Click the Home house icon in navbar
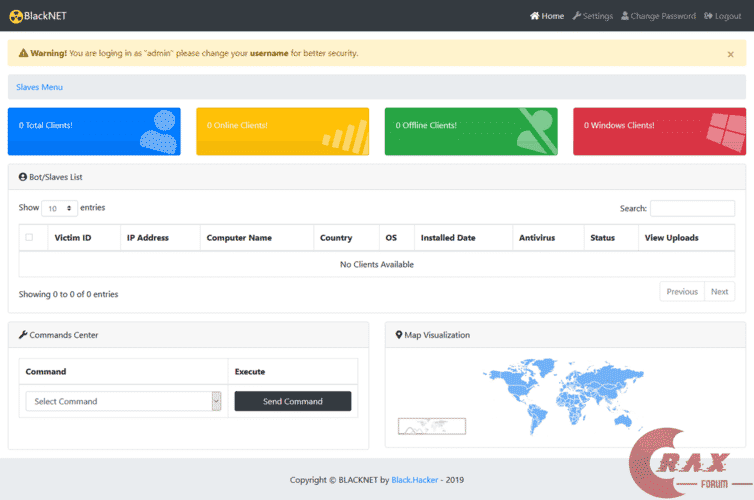 (x=535, y=16)
